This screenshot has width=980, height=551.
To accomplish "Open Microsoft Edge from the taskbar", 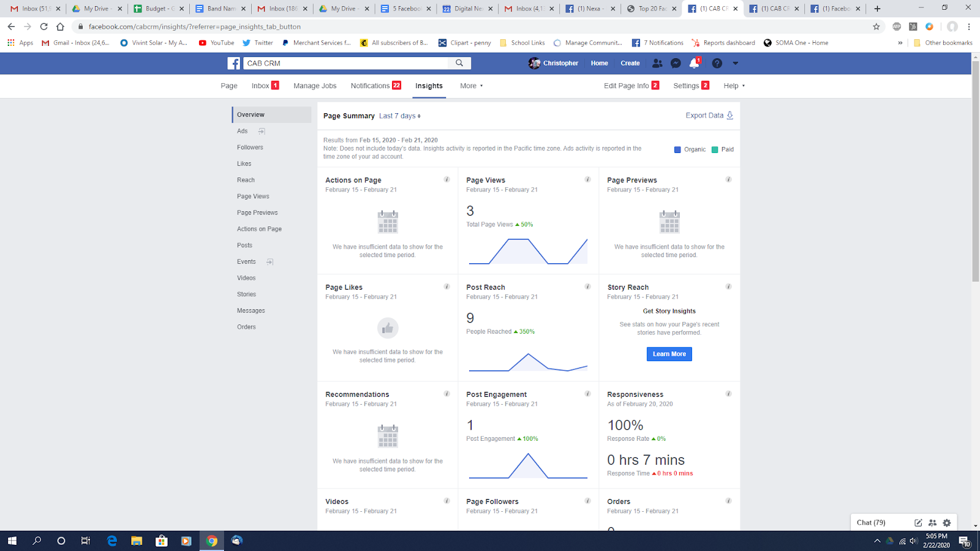I will click(112, 541).
